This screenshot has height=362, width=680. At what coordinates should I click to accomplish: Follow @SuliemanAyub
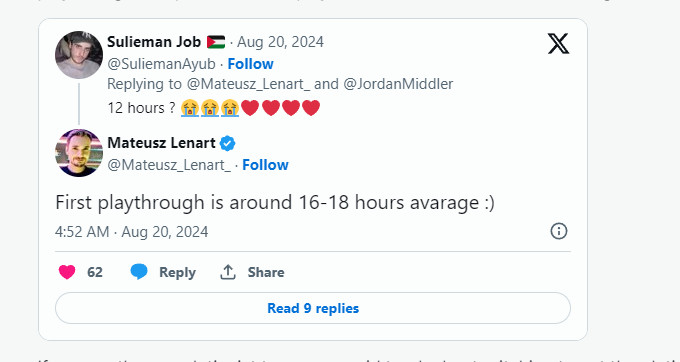pos(250,64)
